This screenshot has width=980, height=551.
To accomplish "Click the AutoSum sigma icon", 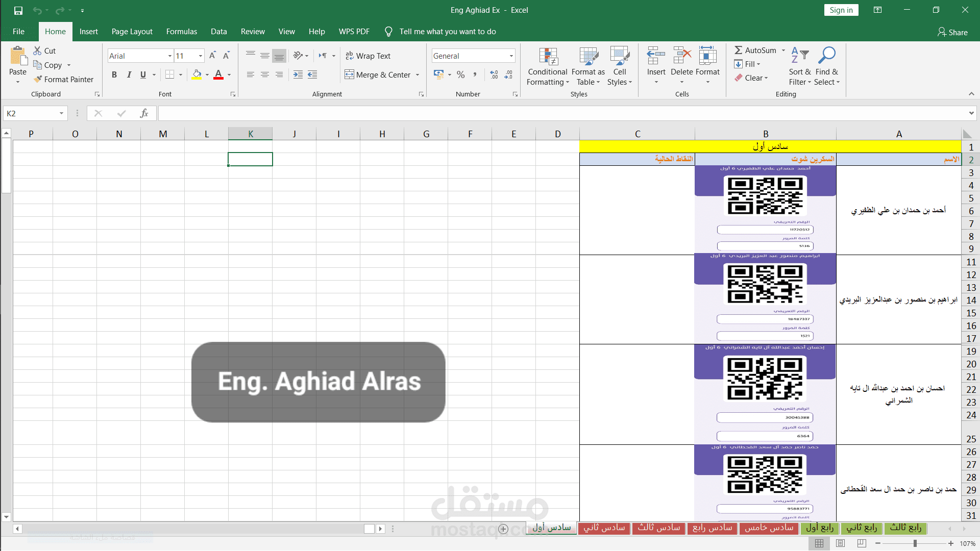I will (x=738, y=50).
